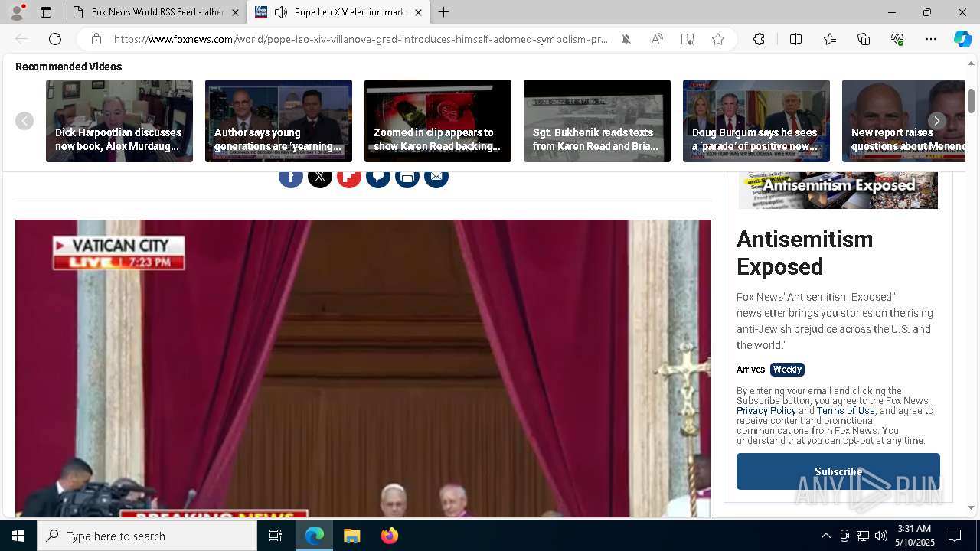Add this page to favorites star
980x551 pixels.
pos(718,39)
